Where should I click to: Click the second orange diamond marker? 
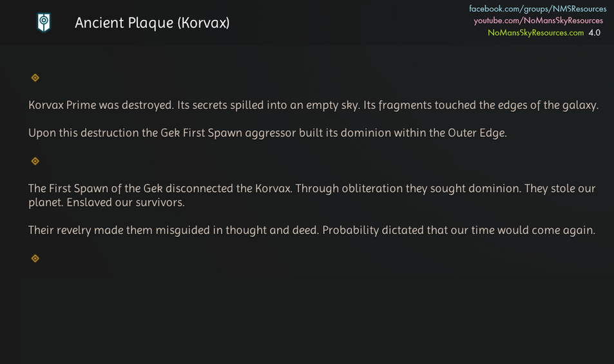point(35,161)
